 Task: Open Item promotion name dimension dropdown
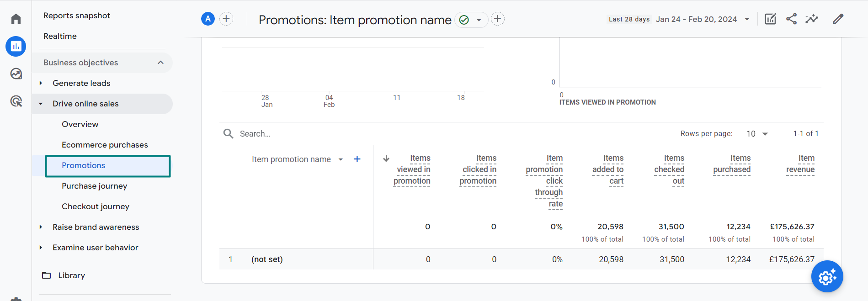point(341,159)
